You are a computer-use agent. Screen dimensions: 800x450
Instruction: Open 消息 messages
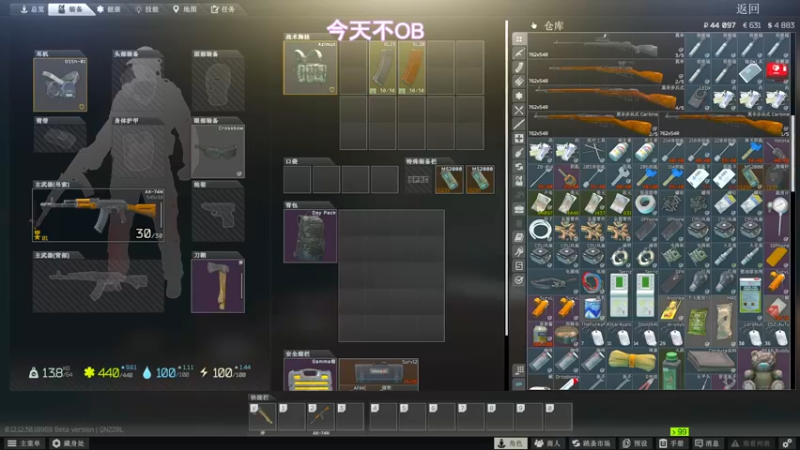[x=707, y=443]
